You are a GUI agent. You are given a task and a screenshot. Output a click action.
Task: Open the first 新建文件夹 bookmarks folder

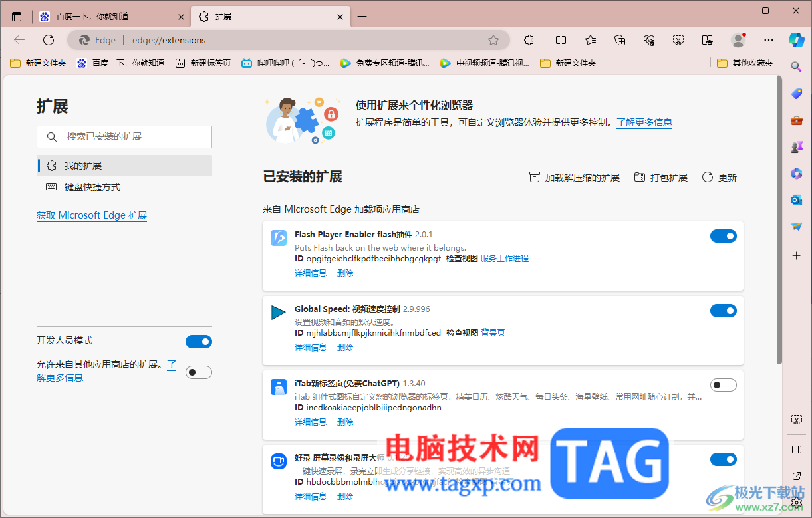point(38,63)
